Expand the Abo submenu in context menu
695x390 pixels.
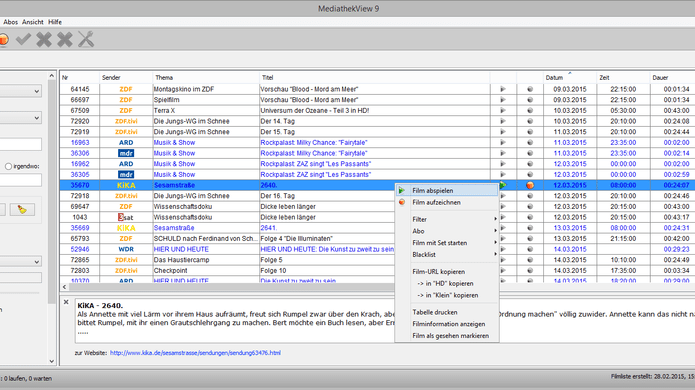tap(447, 231)
